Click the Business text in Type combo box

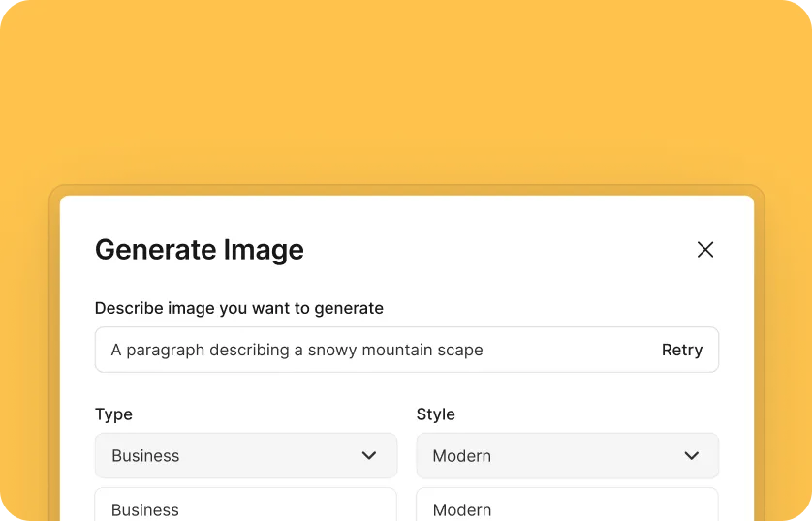pyautogui.click(x=145, y=455)
